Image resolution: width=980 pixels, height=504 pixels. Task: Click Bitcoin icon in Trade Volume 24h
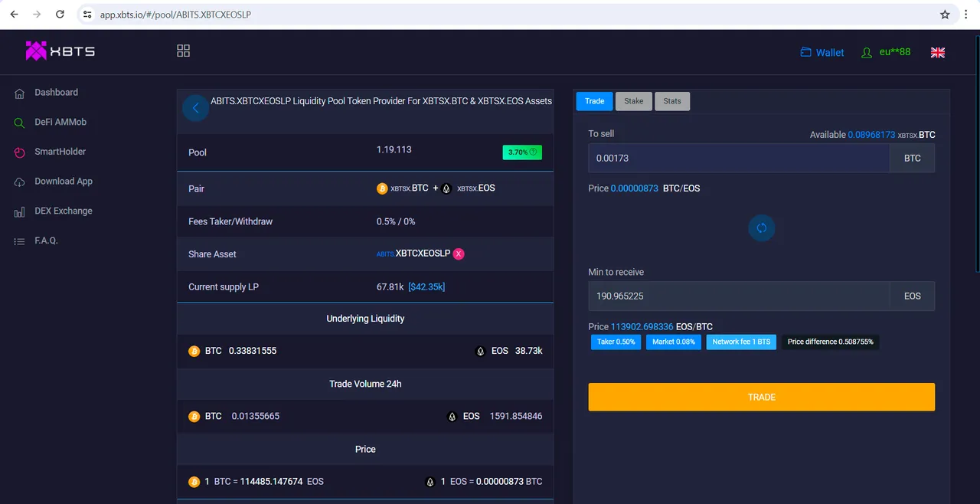[194, 417]
